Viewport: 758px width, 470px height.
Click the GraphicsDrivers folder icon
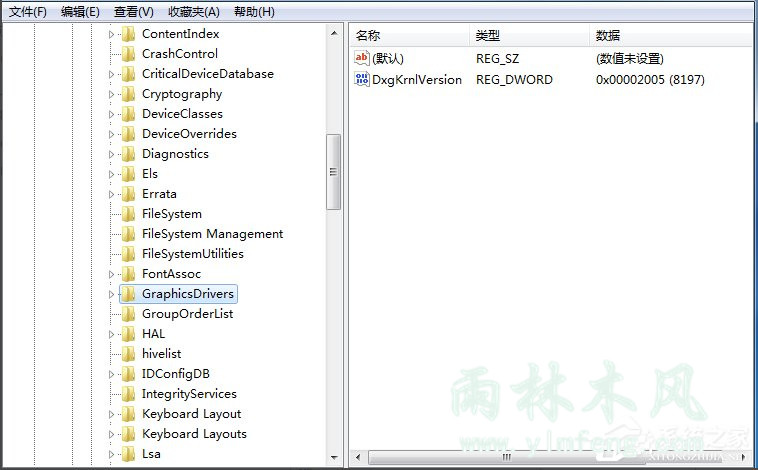coord(128,294)
